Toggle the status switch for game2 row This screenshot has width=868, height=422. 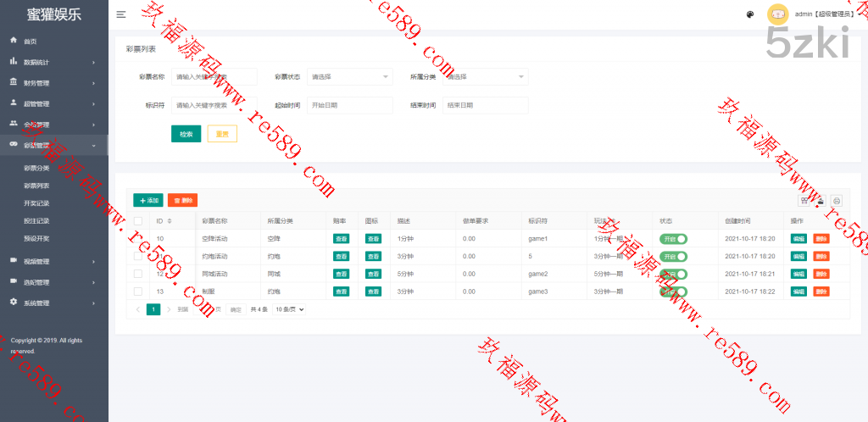[x=673, y=274]
